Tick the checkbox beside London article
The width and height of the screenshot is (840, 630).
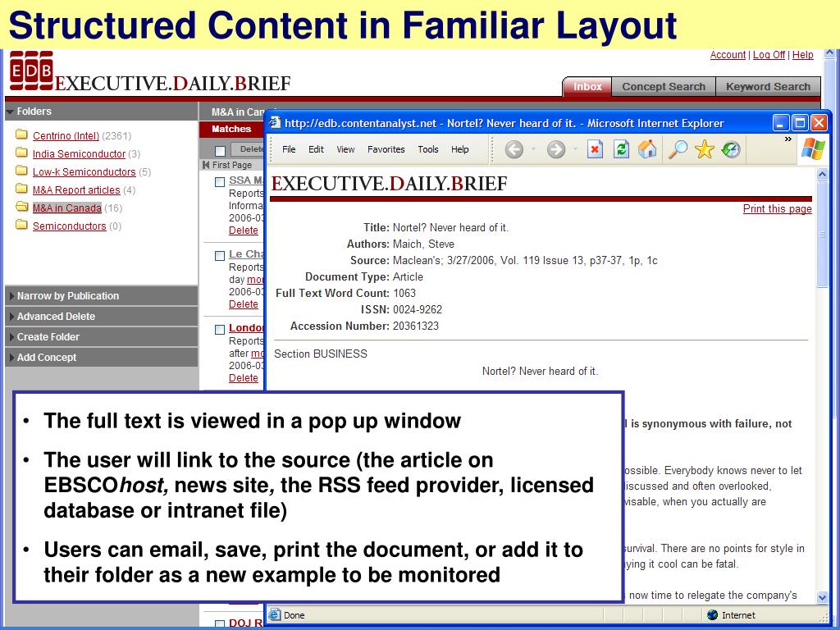tap(220, 330)
